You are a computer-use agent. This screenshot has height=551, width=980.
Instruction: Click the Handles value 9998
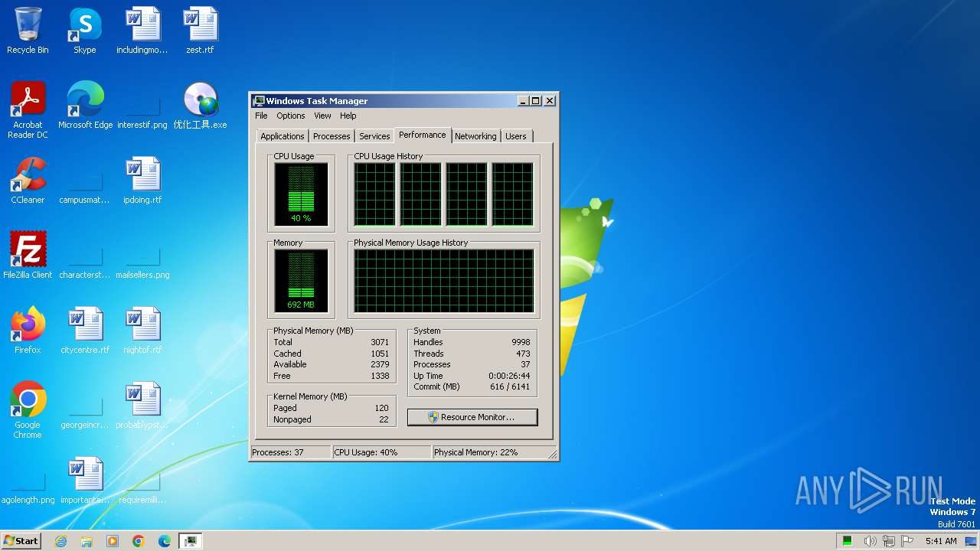click(x=521, y=342)
